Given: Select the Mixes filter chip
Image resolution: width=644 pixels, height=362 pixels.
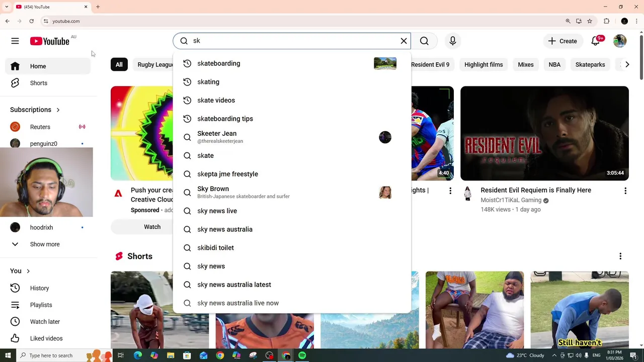Looking at the screenshot, I should 526,64.
